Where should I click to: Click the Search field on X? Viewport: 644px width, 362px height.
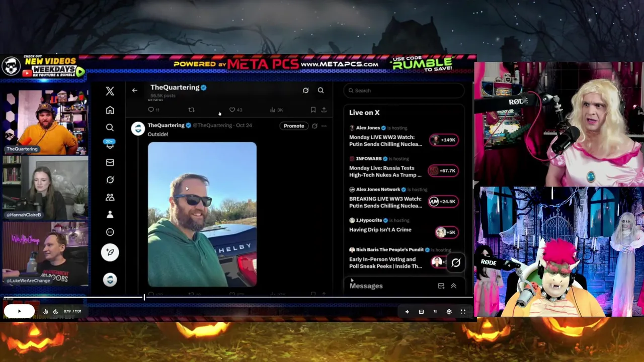pos(404,90)
